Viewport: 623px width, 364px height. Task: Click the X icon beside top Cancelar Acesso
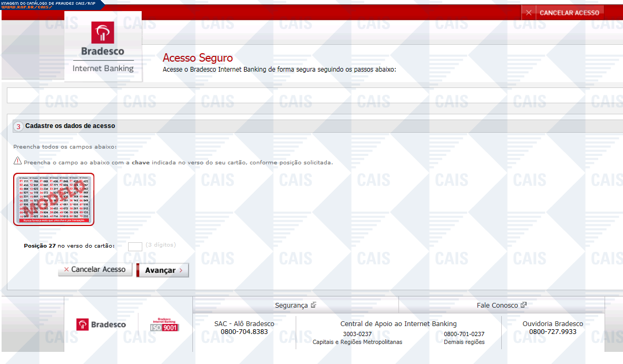click(529, 13)
